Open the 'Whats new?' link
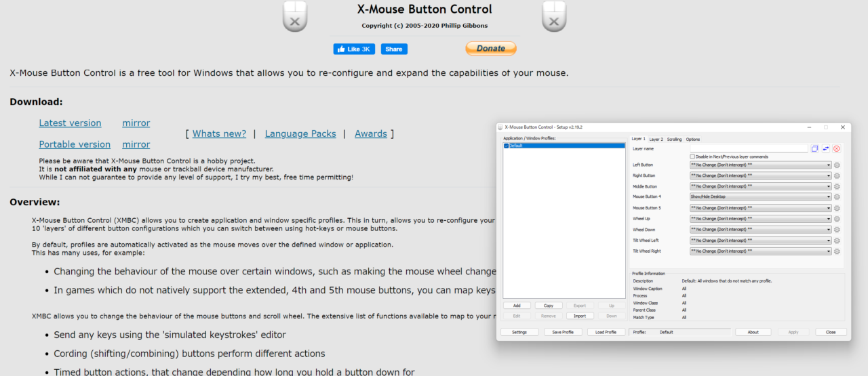Screen dimensions: 868x376 [x=219, y=134]
